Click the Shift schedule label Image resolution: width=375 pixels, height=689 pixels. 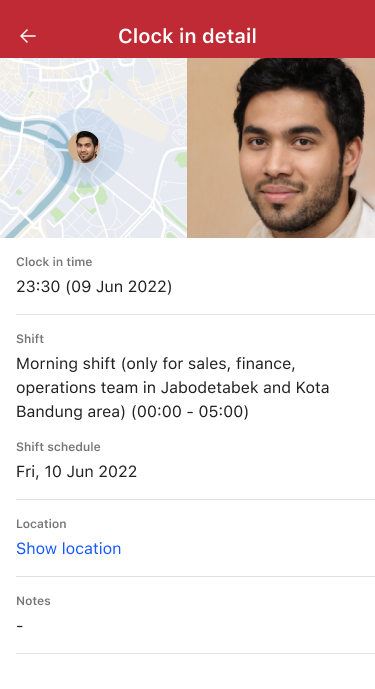(x=58, y=447)
